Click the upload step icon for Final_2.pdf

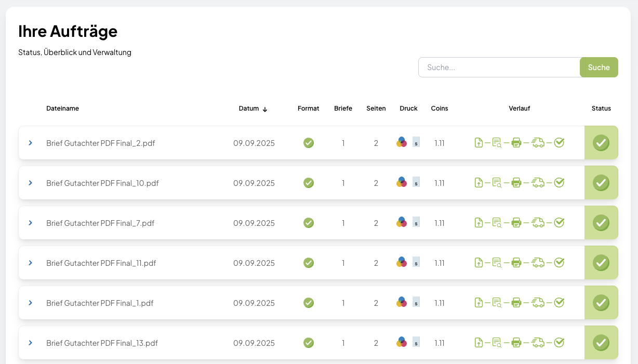[x=479, y=143]
